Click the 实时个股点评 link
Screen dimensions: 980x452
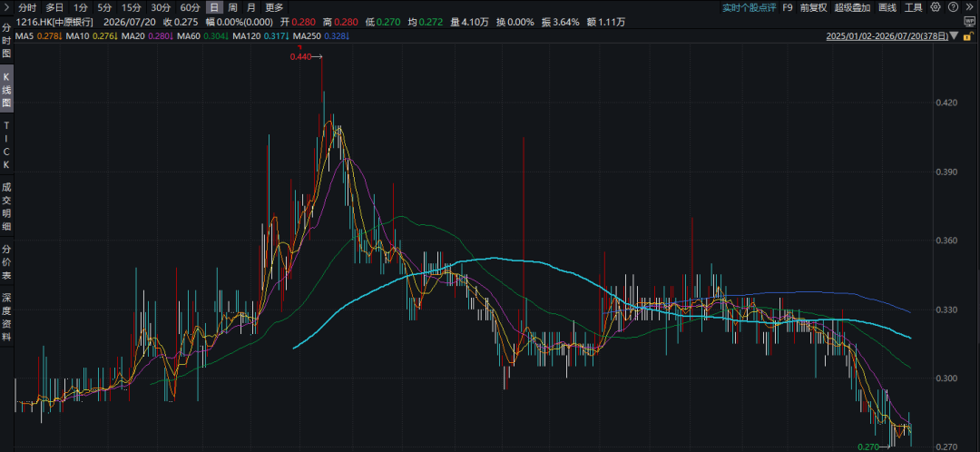coord(749,7)
